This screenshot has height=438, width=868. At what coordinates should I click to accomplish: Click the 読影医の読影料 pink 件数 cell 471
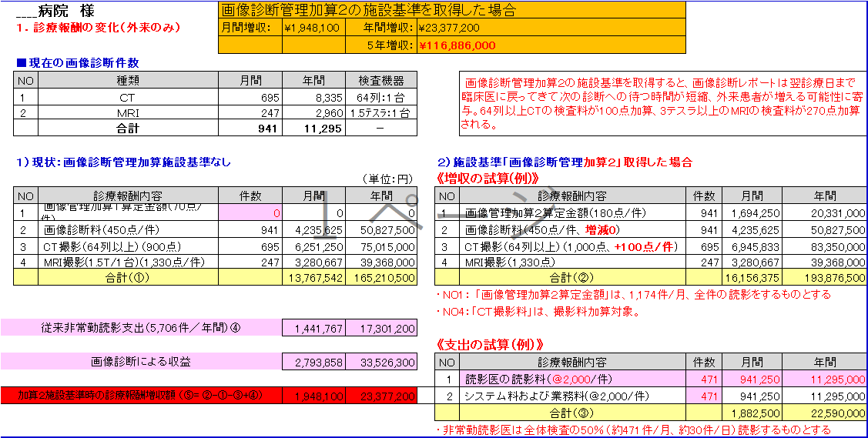click(703, 379)
